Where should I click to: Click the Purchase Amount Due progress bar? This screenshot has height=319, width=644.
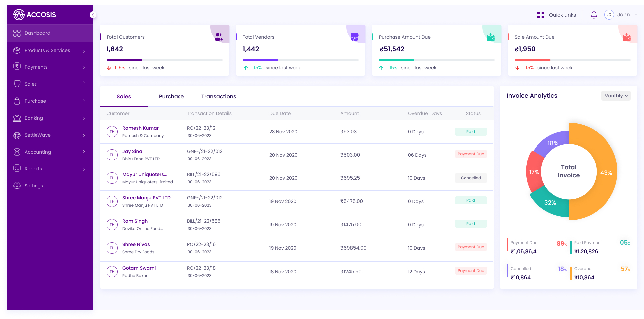(x=437, y=60)
